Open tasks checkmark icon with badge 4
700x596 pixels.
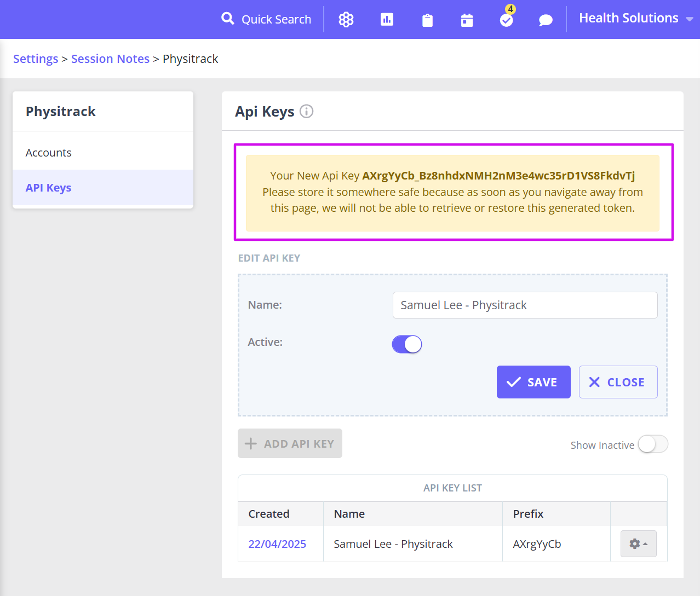click(507, 20)
